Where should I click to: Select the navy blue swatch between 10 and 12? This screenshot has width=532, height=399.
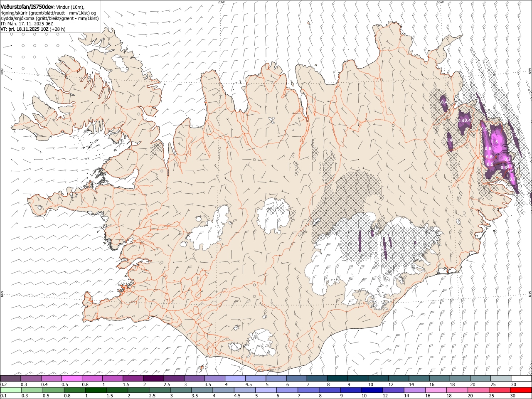(x=372, y=390)
